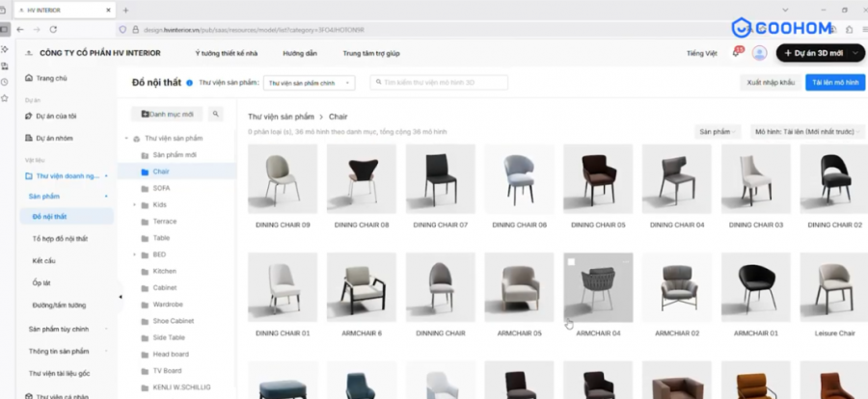The width and height of the screenshot is (868, 399).
Task: Expand the BED folder tree arrow
Action: tap(134, 254)
